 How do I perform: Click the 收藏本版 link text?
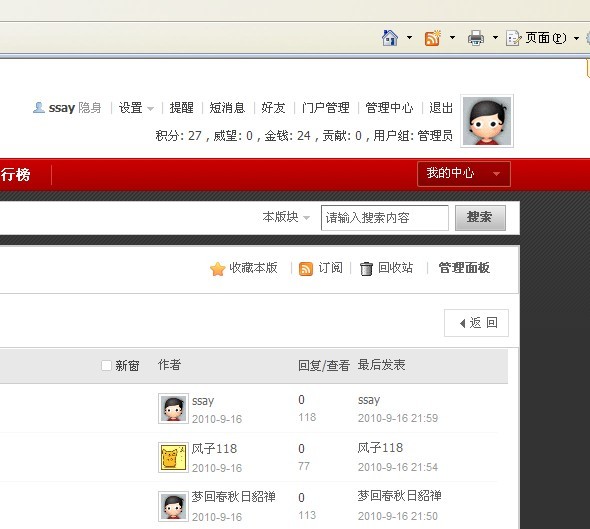(253, 268)
